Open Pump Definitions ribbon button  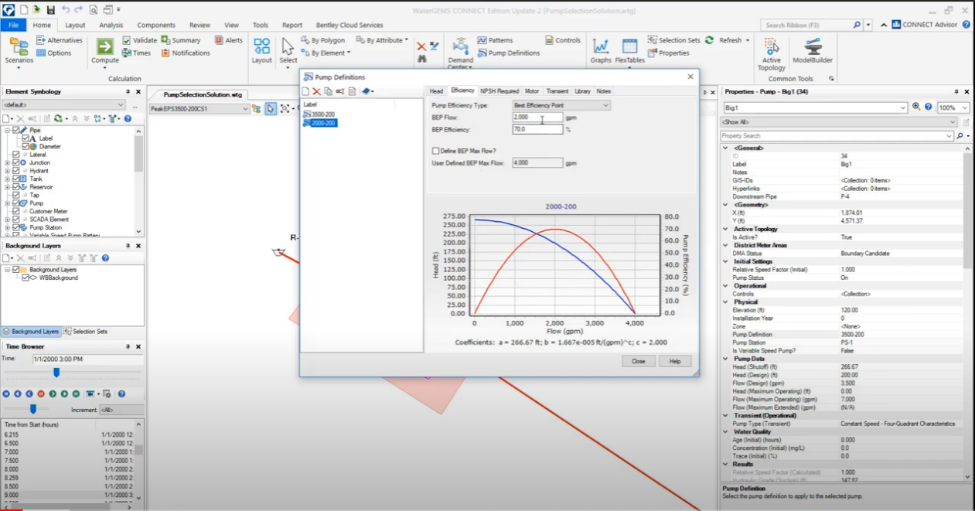508,53
